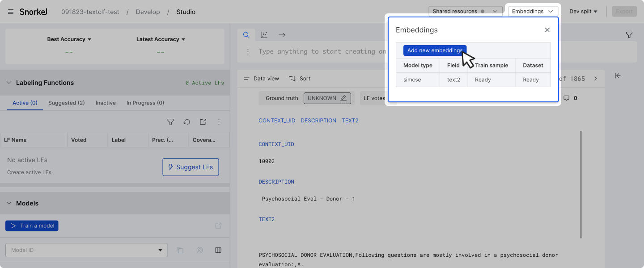Switch to the Inactive tab
644x268 pixels.
[x=106, y=103]
